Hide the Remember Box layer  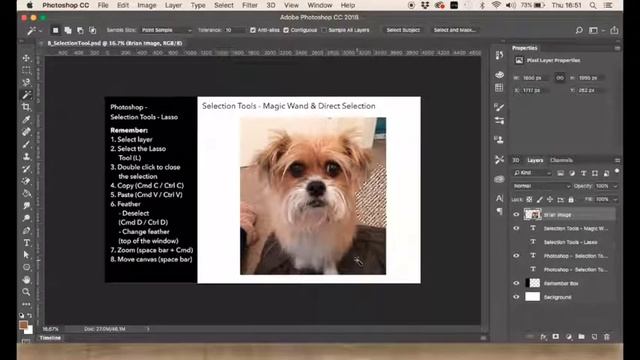point(516,283)
